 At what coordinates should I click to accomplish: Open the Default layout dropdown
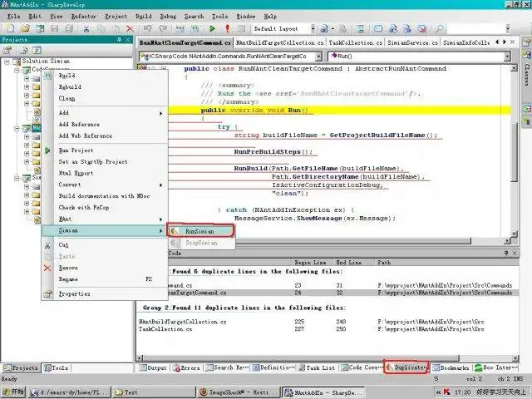tap(313, 29)
